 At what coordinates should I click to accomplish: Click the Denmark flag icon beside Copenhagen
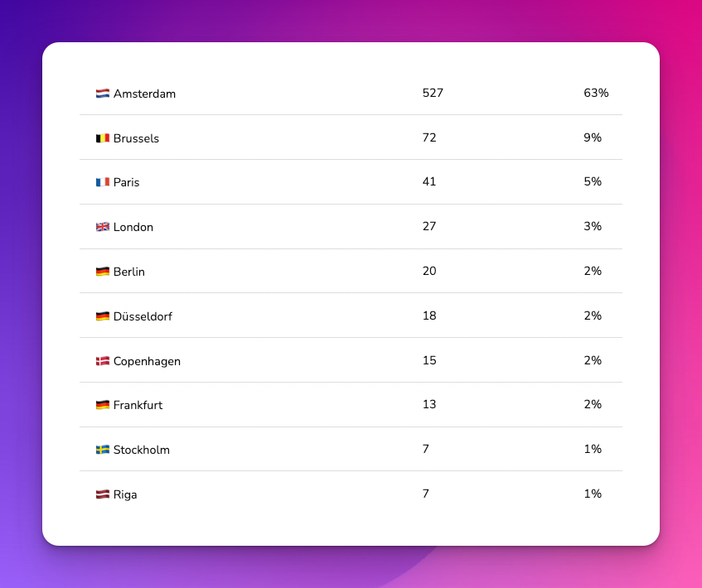pyautogui.click(x=103, y=361)
